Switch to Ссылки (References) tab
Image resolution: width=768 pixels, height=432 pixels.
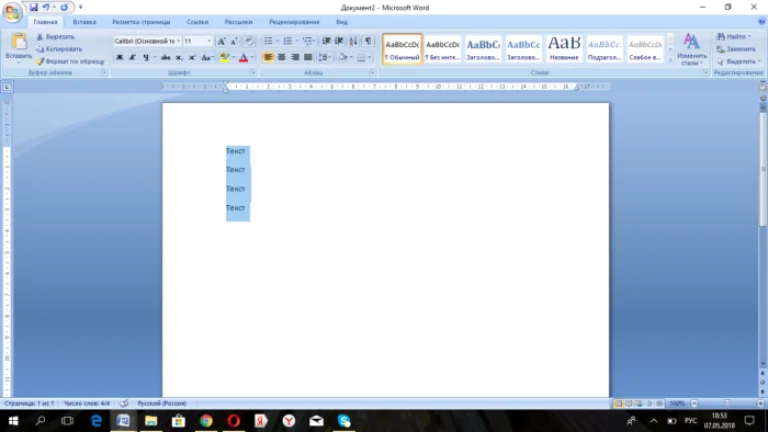point(197,22)
